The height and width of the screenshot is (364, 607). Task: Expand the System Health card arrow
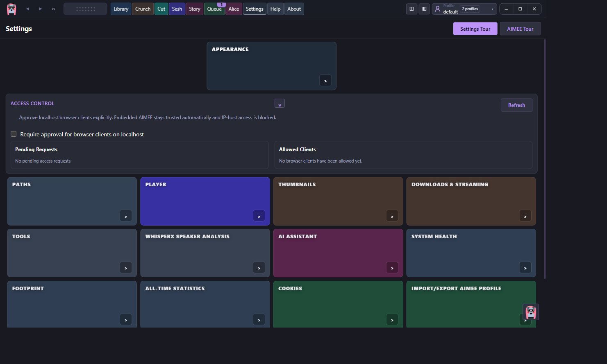(525, 268)
